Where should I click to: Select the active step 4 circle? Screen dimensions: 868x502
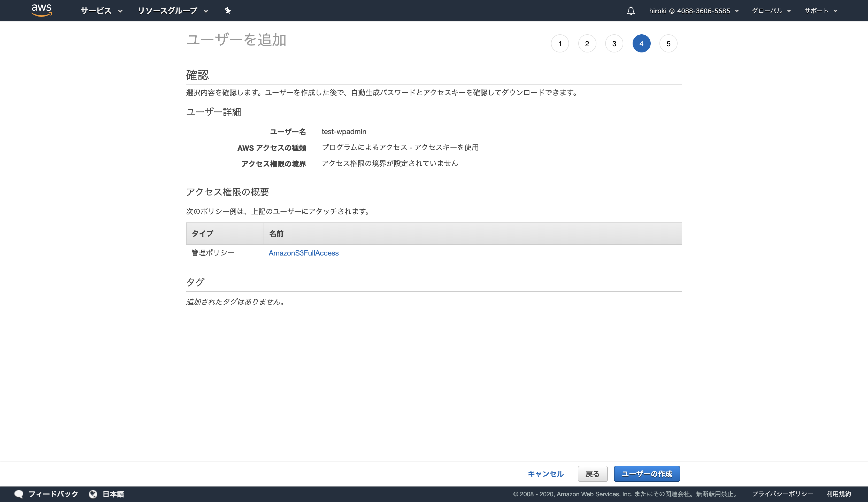tap(641, 44)
